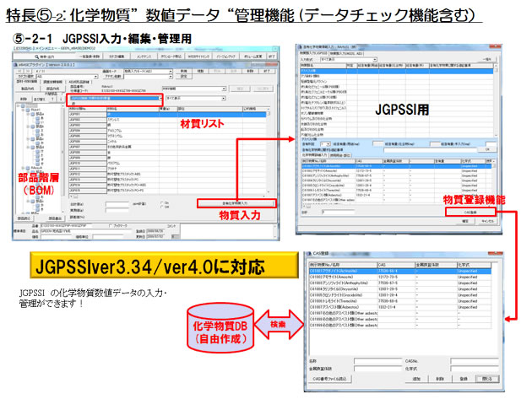Click the substance input button under 材質リスト
Image resolution: width=532 pixels, height=399 pixels.
click(x=236, y=203)
